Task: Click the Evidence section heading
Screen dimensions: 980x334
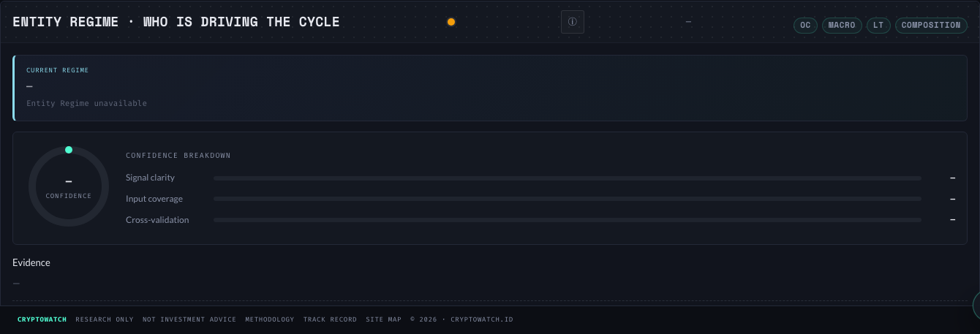Action: click(x=31, y=262)
